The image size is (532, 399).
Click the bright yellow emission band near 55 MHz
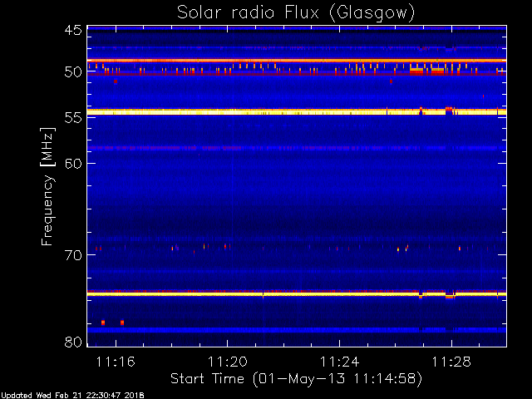pos(297,112)
